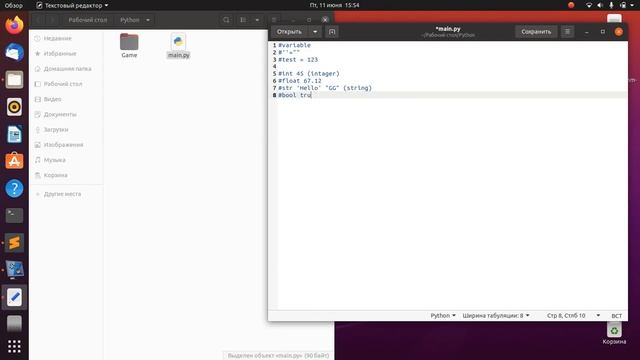Screen dimensions: 640x360
Task: Open the Game folder in Files
Action: coord(129,46)
